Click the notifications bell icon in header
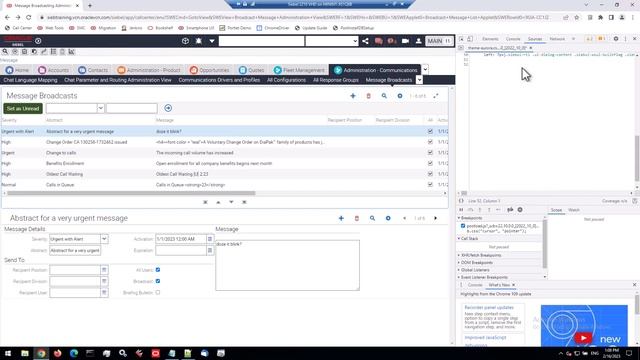 click(x=199, y=41)
